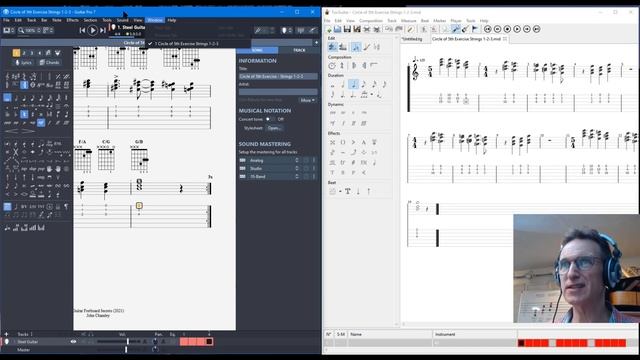
Task: Choose whole note duration in Guitar Pro palette
Action: pyautogui.click(x=7, y=98)
